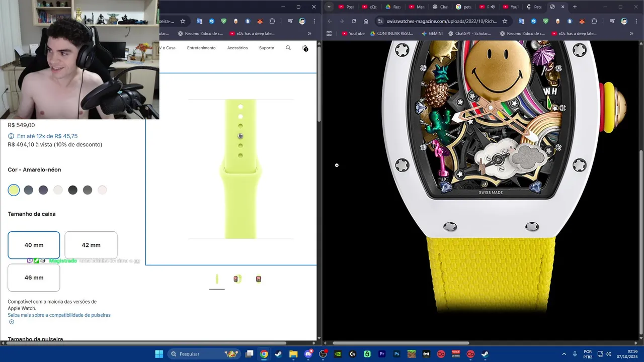
Task: Click the Apple store search magnifier icon
Action: tap(288, 48)
